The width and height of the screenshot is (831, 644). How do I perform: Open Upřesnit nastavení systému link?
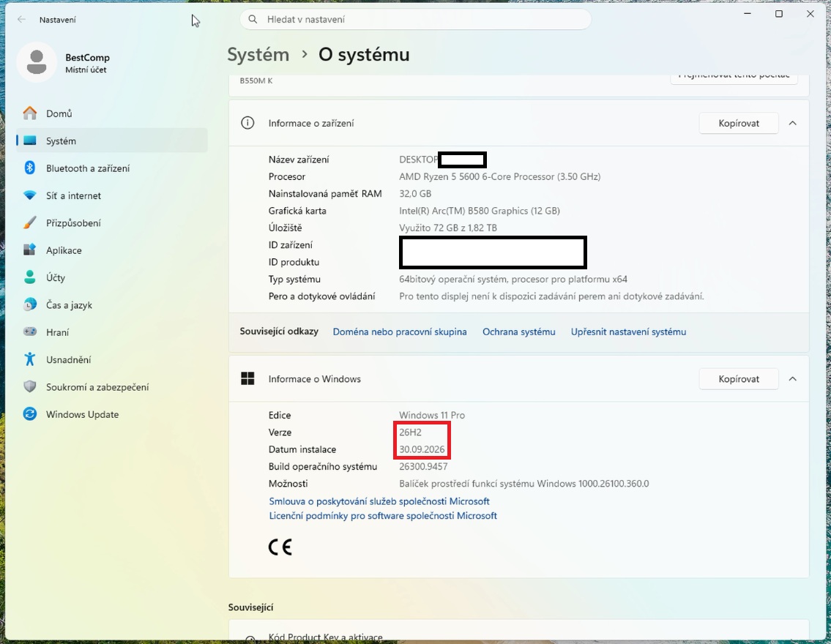[628, 332]
